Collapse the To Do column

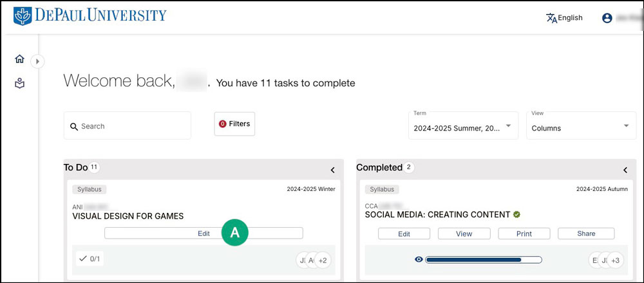coord(333,170)
